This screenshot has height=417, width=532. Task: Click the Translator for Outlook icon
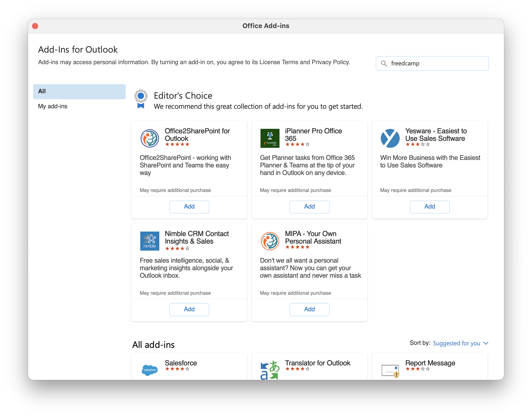[270, 370]
